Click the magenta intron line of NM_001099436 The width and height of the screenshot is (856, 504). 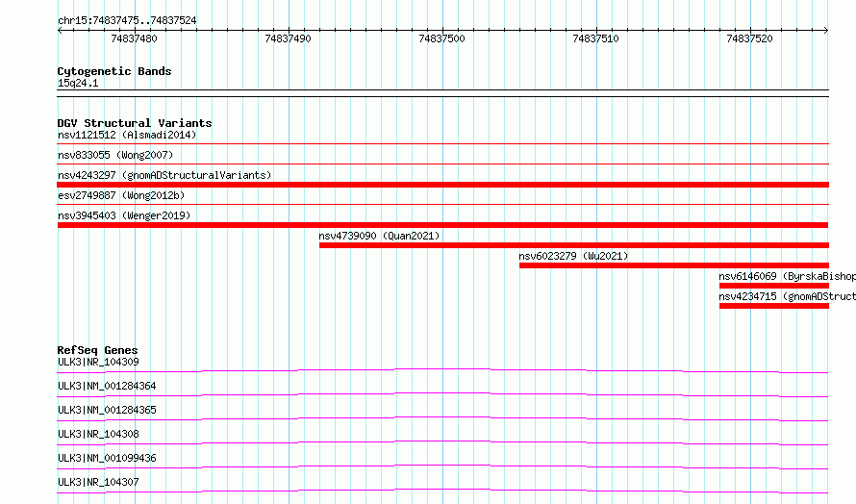(442, 466)
